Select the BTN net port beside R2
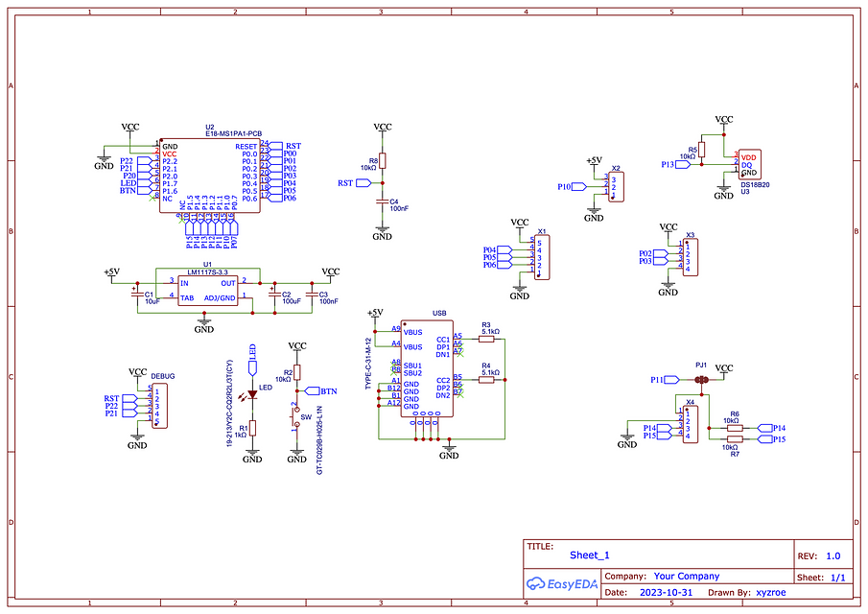868x614 pixels. pos(313,390)
